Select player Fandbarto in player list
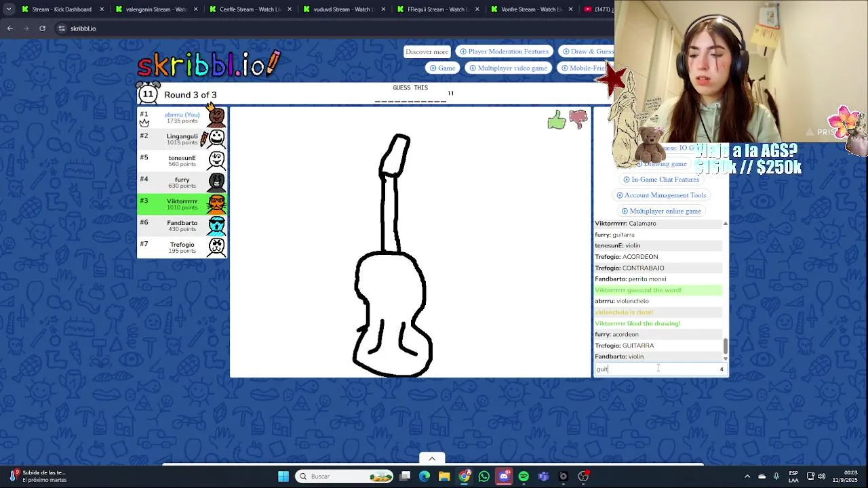868x488 pixels. click(x=182, y=225)
